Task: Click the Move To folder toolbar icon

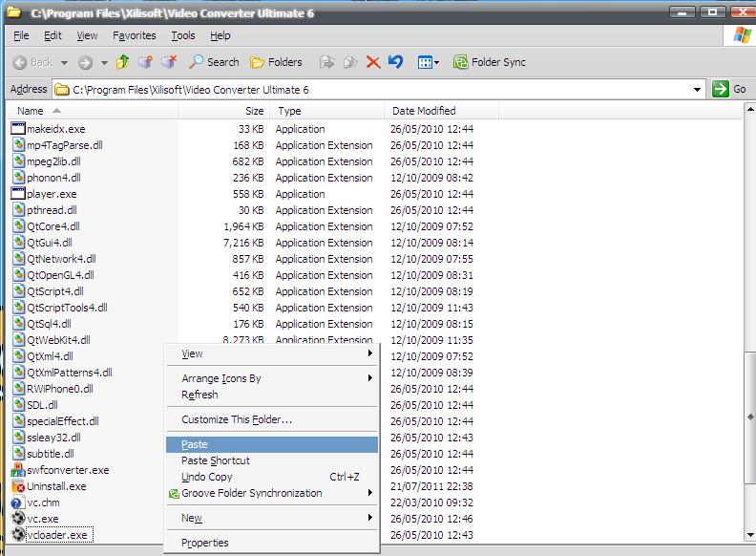Action: (x=327, y=62)
